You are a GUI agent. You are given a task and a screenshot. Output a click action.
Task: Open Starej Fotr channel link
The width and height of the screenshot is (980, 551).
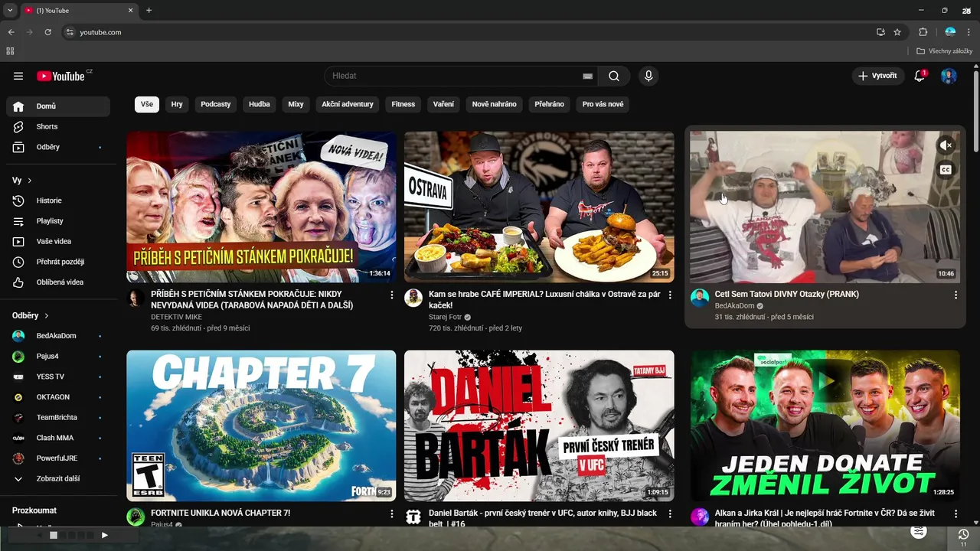(446, 317)
